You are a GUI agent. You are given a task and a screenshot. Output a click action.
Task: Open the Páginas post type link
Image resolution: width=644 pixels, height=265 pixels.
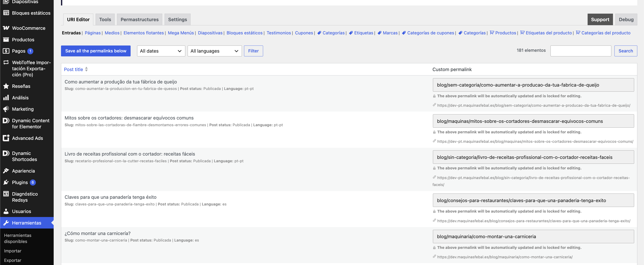[x=92, y=33]
